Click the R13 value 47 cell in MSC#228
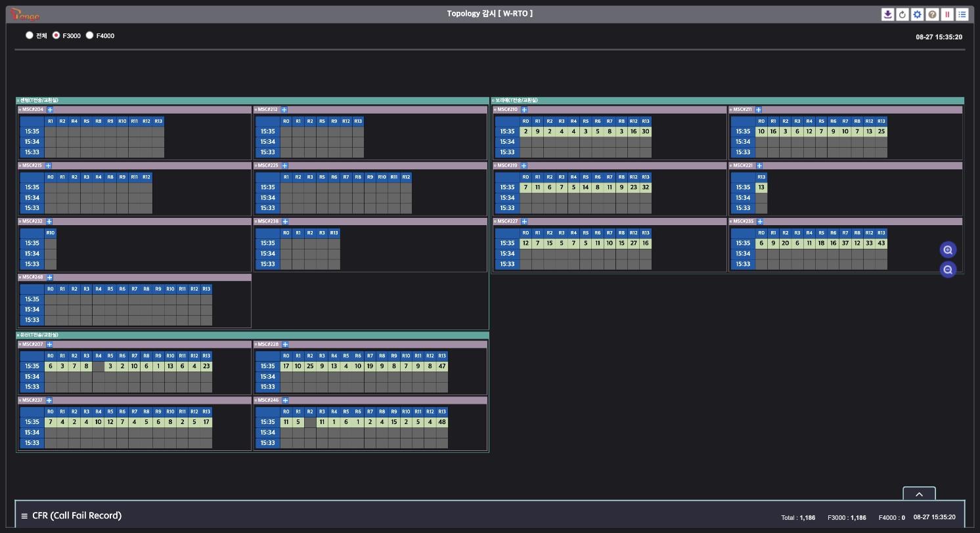Image resolution: width=980 pixels, height=533 pixels. 442,366
